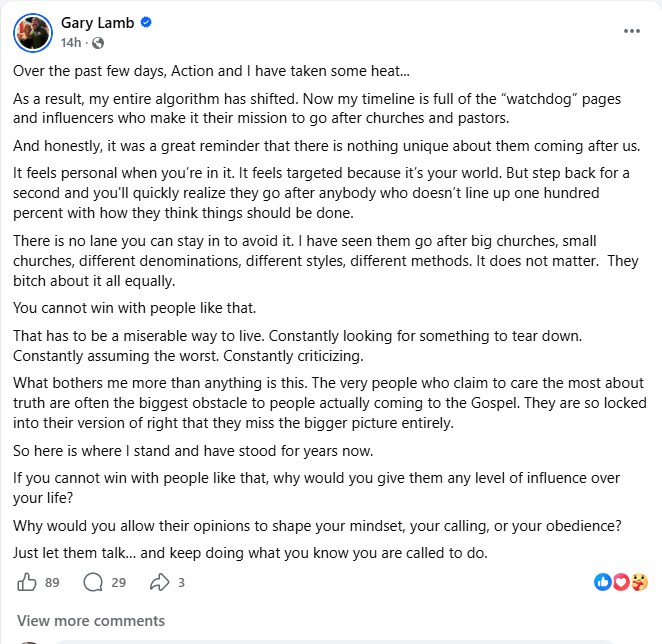Screen dimensions: 662x644
Task: Click the Public globe privacy icon
Action: tap(98, 43)
